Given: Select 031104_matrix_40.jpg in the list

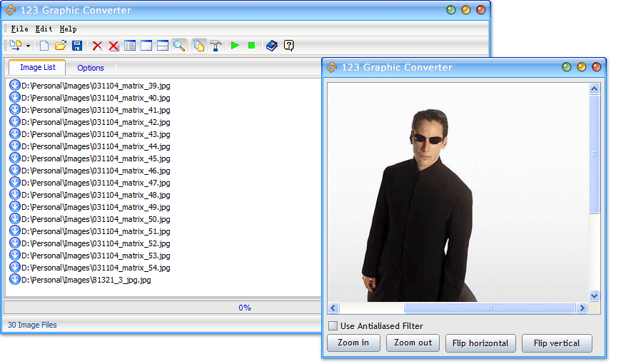Looking at the screenshot, I should pyautogui.click(x=96, y=98).
